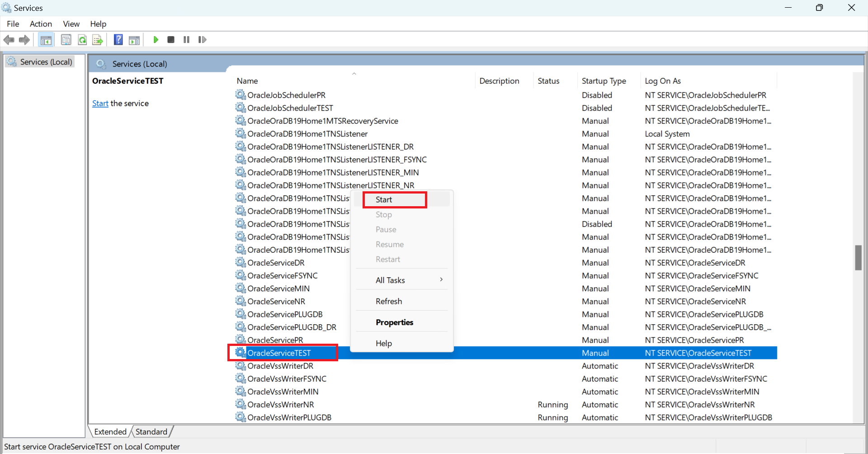Select the OracleOraDB19Home1TNSListenerLISTENER_FSYNC service name

337,160
